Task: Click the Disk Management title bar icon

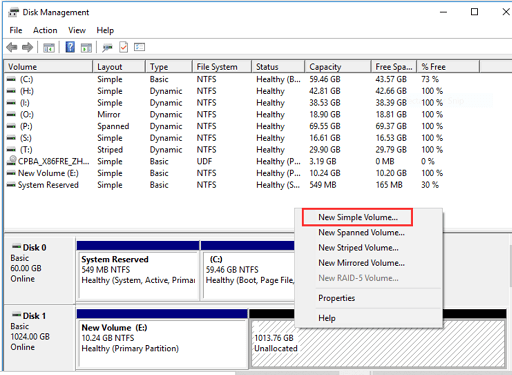Action: [x=13, y=12]
